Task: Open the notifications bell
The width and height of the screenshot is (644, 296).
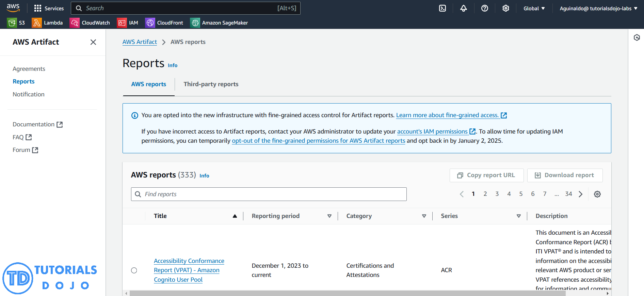Action: [463, 8]
